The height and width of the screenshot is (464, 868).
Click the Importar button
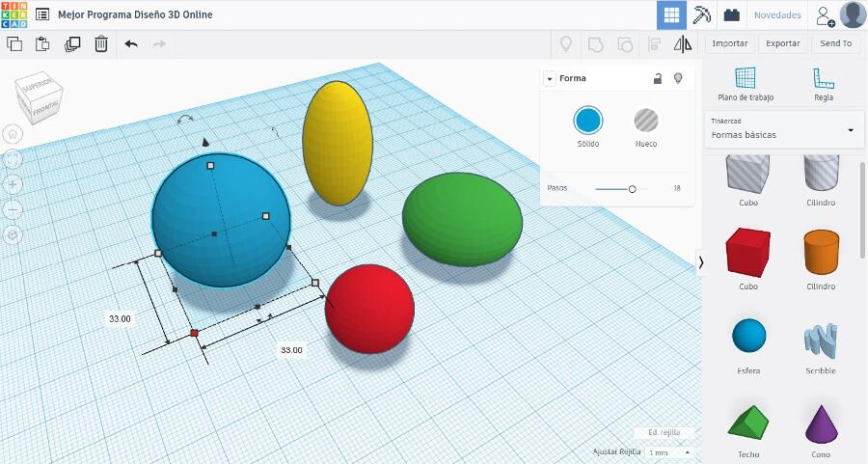[x=729, y=43]
